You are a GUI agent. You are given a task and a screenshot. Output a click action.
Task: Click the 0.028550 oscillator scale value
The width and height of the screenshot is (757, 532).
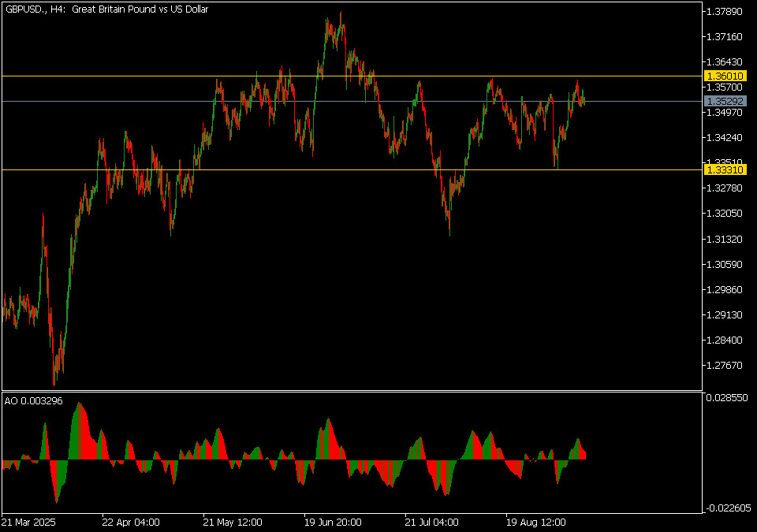click(726, 397)
